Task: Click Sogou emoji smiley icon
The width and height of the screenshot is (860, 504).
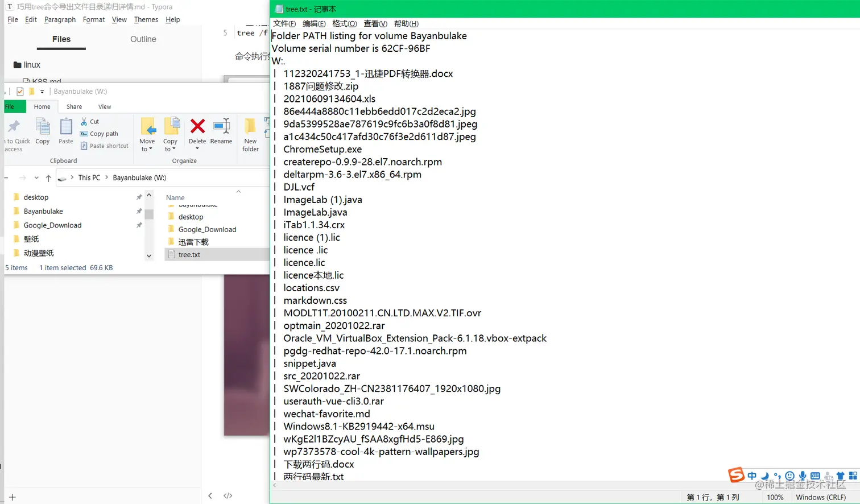Action: coord(789,476)
